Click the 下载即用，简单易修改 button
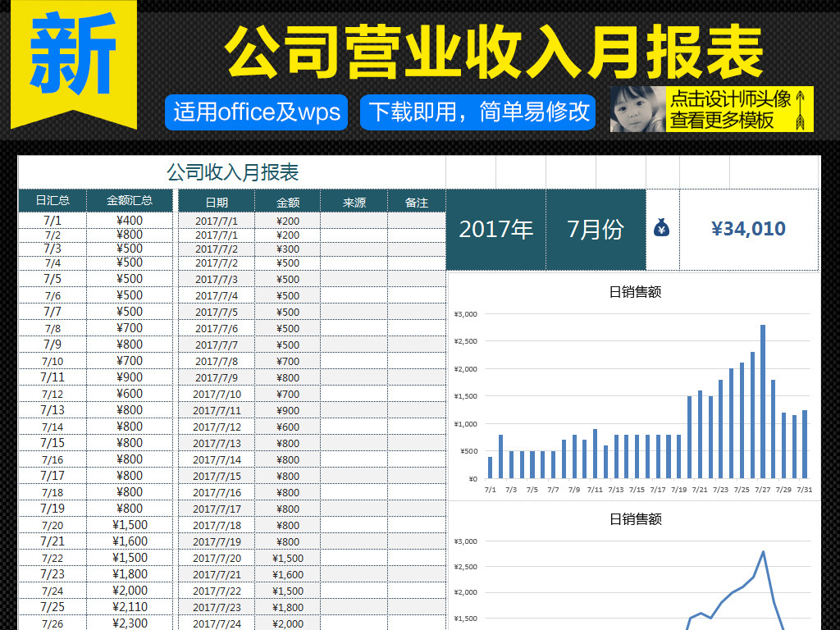Screen dimensions: 840x630 pyautogui.click(x=478, y=112)
